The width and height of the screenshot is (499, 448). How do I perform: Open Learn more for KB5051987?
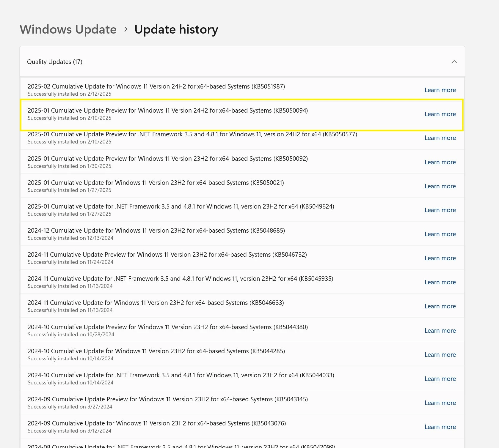(440, 90)
